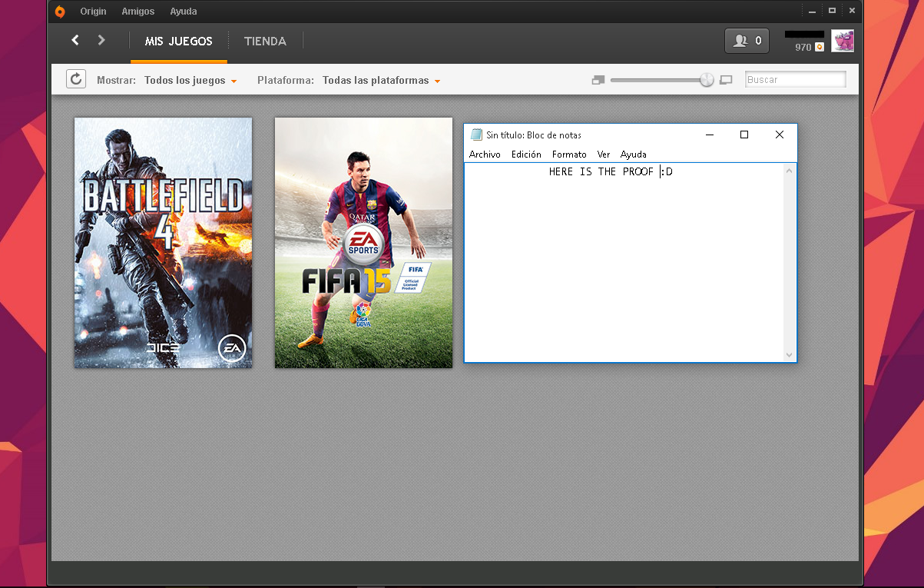Click the tile size slider handle

click(x=707, y=80)
